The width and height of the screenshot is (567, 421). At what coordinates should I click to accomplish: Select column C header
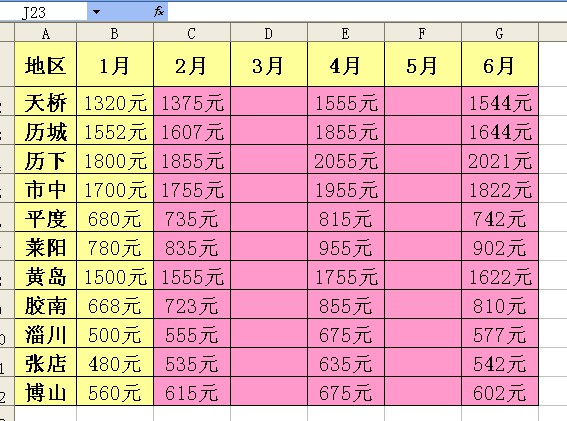192,33
